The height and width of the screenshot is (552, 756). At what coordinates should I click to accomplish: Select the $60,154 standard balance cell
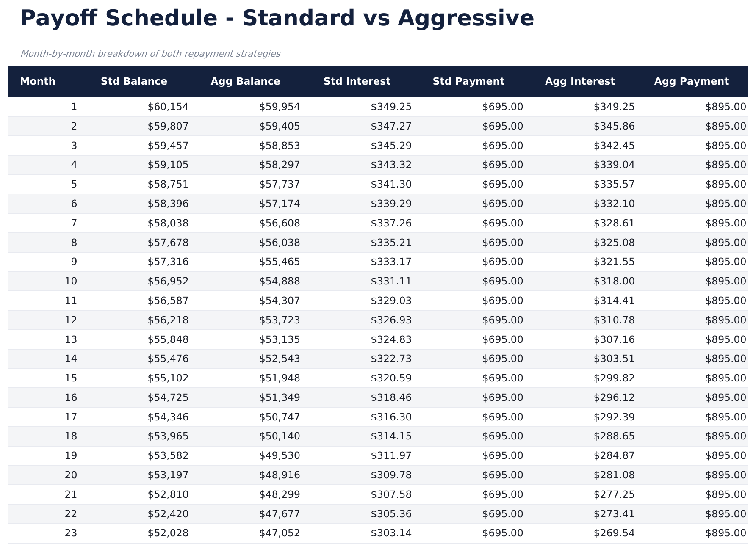click(168, 107)
